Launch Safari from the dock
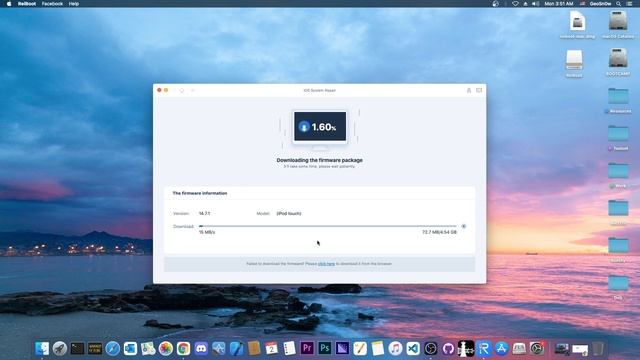Image resolution: width=640 pixels, height=360 pixels. point(113,348)
